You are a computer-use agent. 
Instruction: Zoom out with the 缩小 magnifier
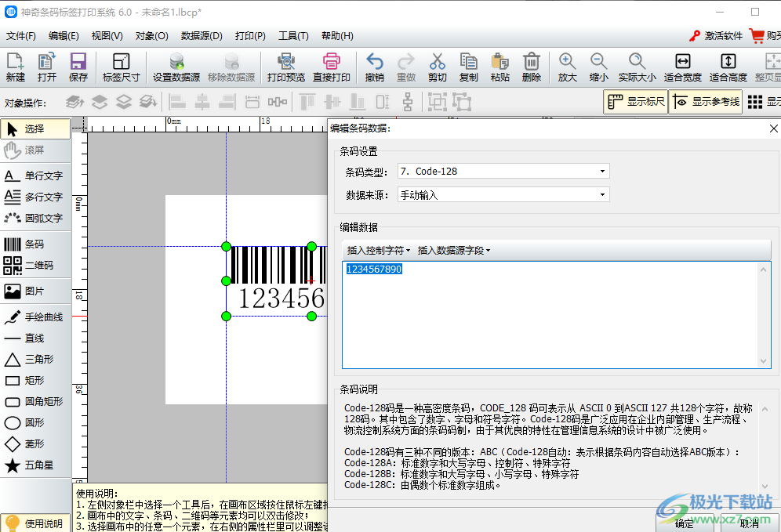599,67
